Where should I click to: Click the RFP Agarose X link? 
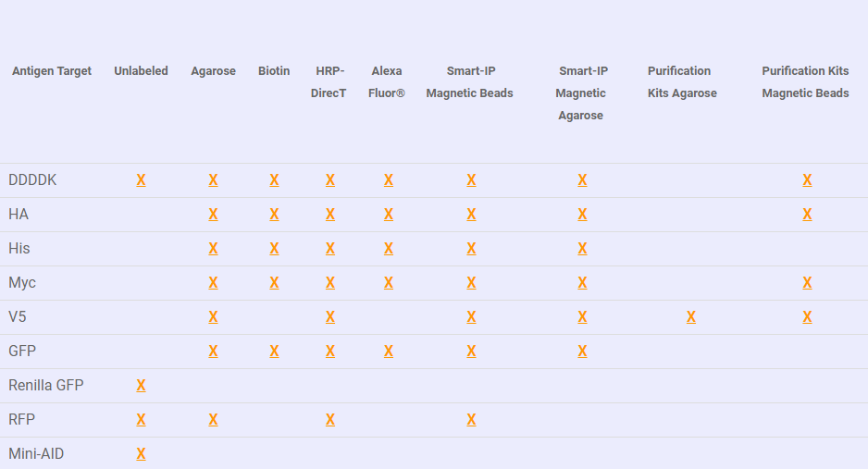tap(213, 420)
